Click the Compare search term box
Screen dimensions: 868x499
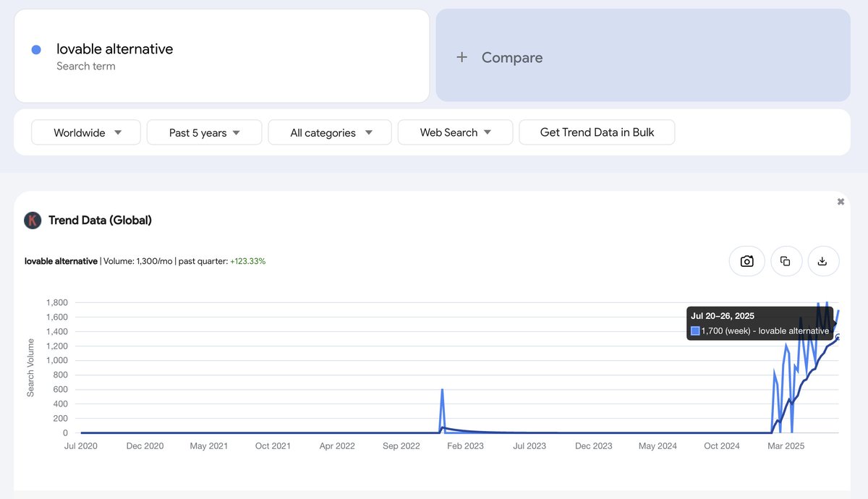pyautogui.click(x=643, y=55)
